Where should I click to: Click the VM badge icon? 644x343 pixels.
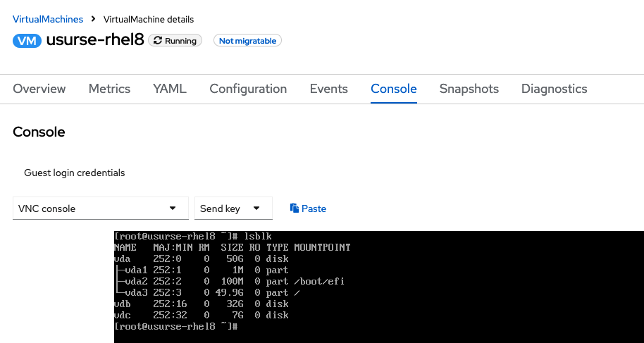(x=27, y=41)
